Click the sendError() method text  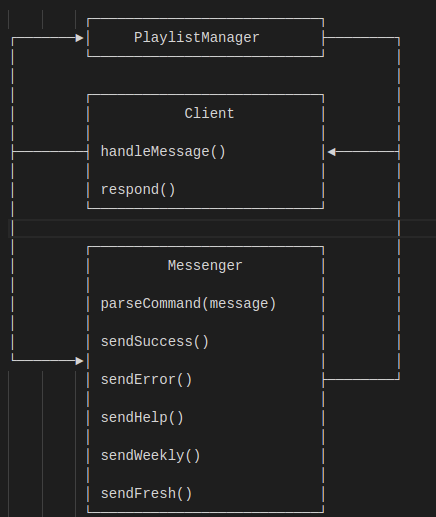[x=147, y=380]
